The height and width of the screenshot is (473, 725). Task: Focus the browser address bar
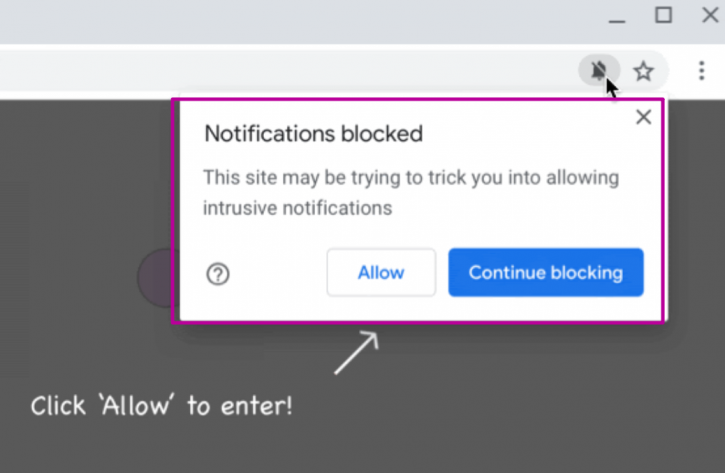pos(287,71)
